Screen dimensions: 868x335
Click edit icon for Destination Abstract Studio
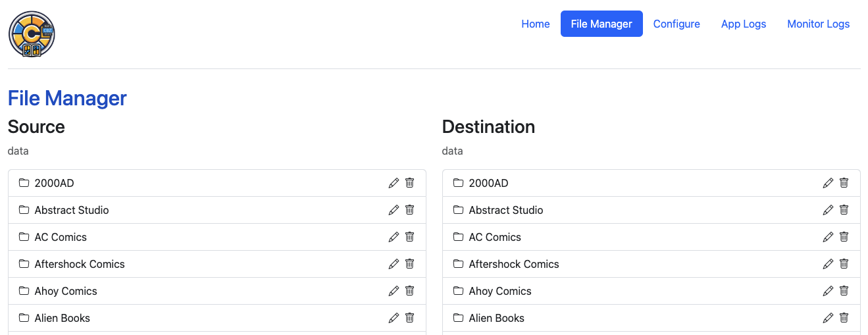[x=828, y=210]
